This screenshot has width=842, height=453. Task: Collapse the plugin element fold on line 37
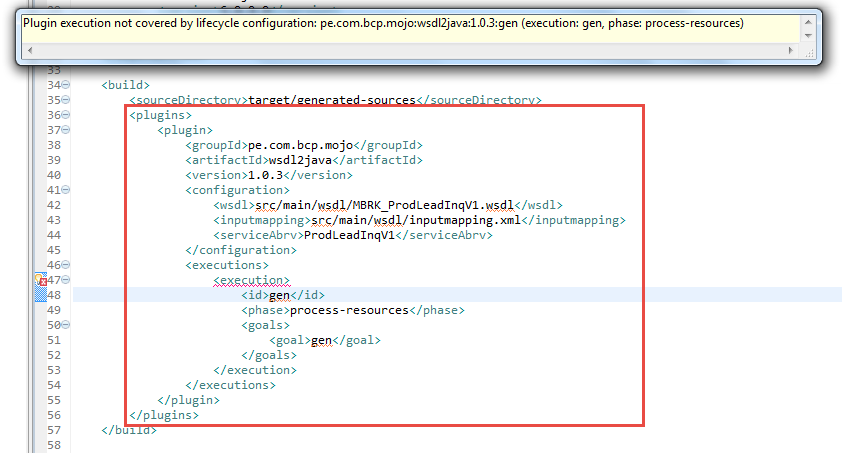66,130
